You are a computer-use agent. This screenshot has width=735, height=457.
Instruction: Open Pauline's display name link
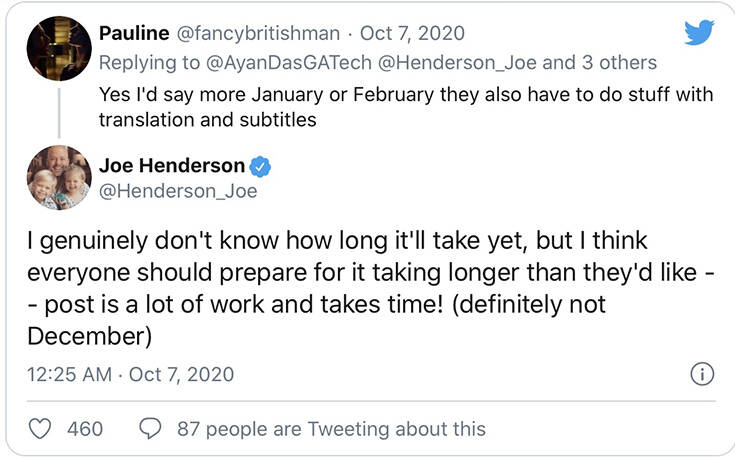135,33
